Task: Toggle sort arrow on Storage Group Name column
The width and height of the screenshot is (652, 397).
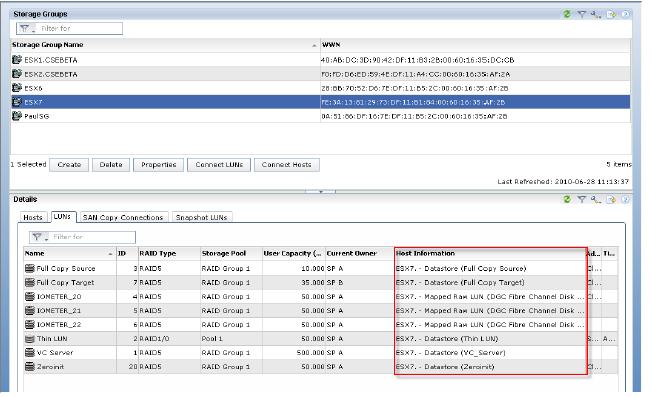Action: 314,45
